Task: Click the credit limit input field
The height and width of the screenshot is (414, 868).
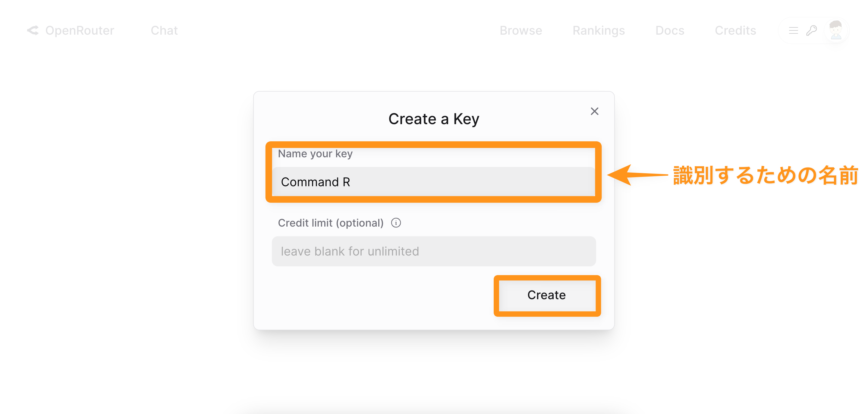Action: [x=433, y=251]
